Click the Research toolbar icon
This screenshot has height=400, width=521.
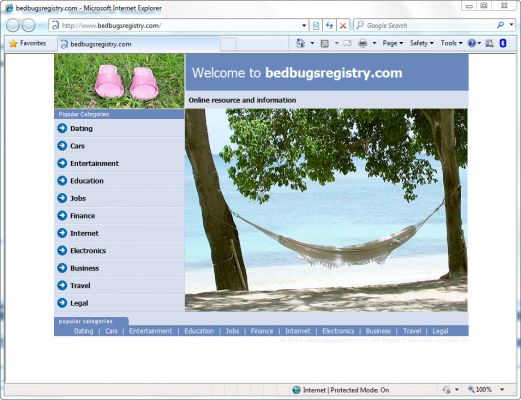(x=490, y=43)
